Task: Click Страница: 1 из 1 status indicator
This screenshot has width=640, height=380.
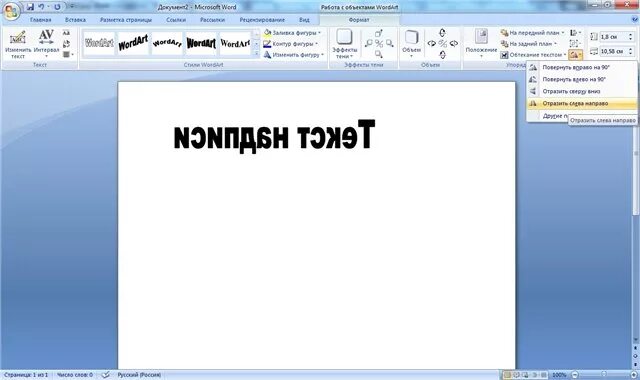Action: click(x=26, y=375)
